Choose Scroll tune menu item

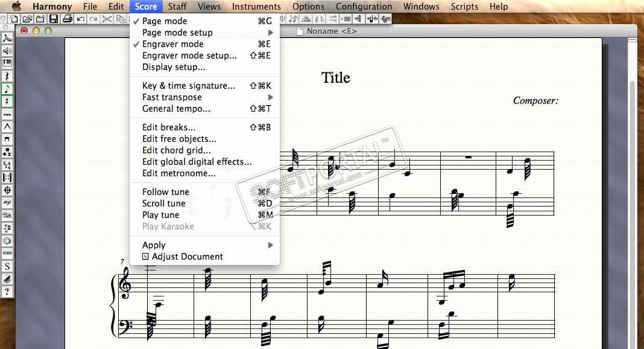pos(204,203)
